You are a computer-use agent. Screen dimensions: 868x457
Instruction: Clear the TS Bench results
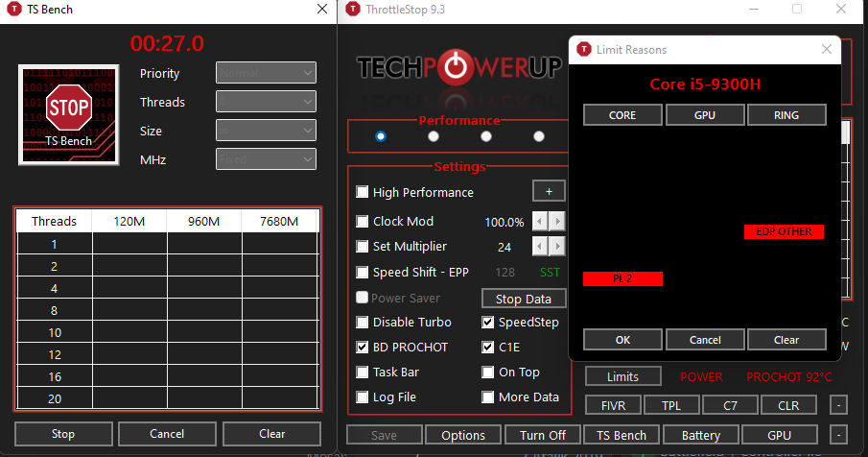click(x=271, y=434)
